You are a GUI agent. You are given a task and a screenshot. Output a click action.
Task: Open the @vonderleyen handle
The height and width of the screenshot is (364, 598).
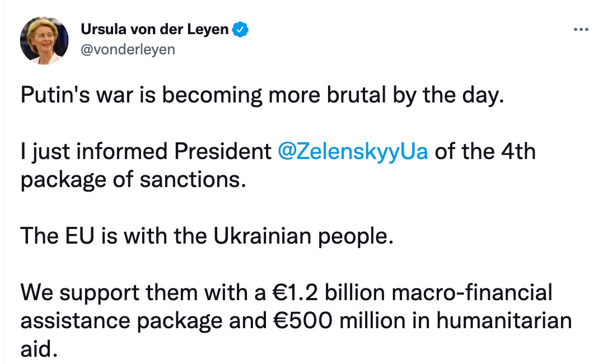tap(128, 50)
